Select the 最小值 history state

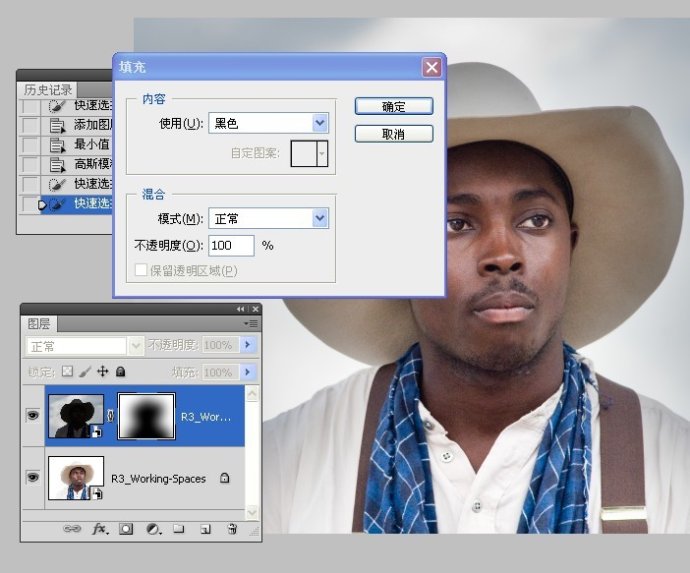(77, 145)
